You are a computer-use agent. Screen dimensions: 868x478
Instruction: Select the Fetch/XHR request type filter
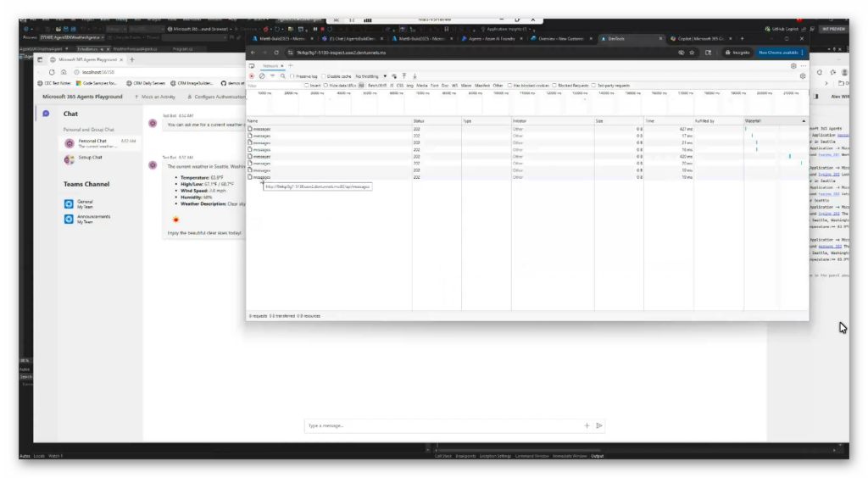[x=377, y=86]
